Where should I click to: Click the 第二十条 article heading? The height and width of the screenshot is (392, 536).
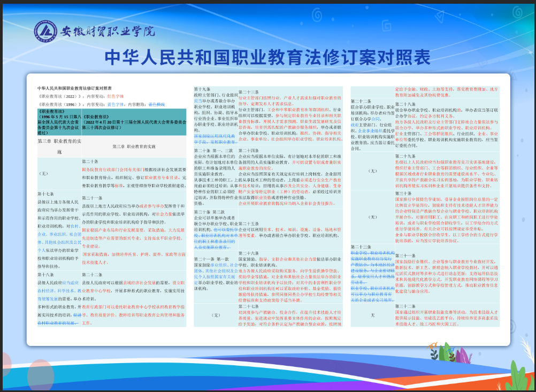(x=90, y=161)
